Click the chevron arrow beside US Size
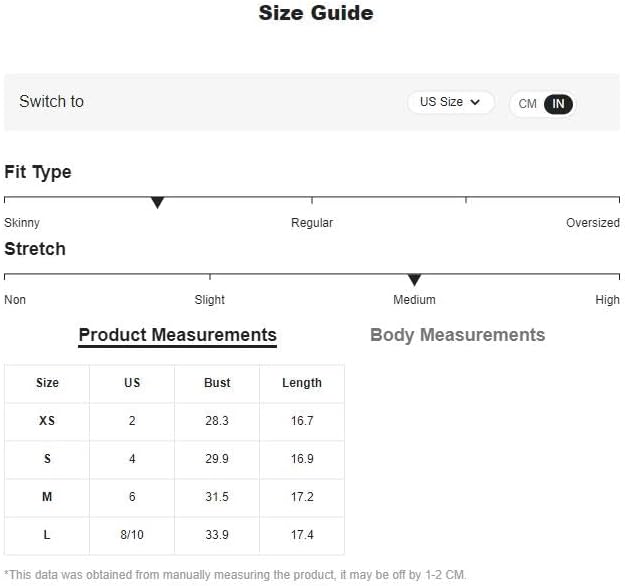 point(475,102)
